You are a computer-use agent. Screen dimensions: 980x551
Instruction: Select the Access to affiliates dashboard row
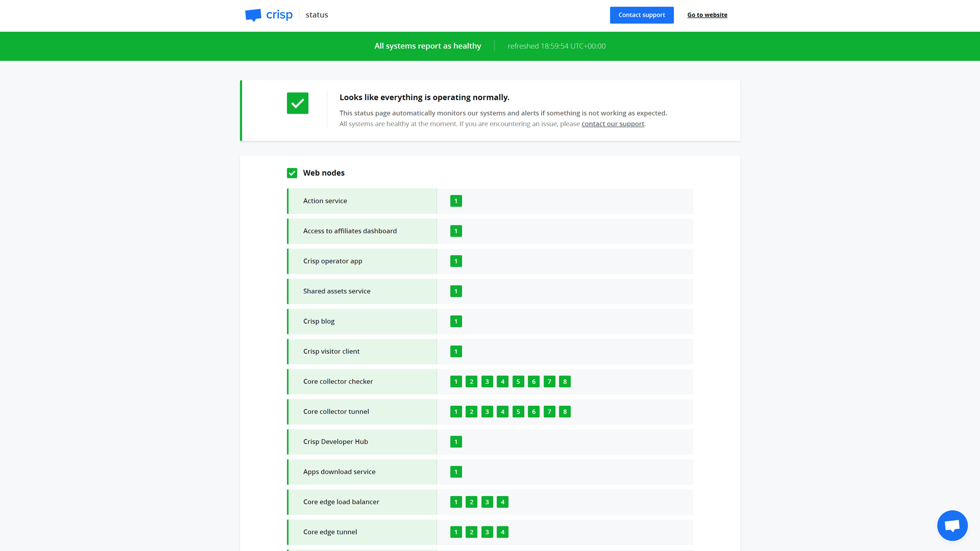pyautogui.click(x=361, y=231)
